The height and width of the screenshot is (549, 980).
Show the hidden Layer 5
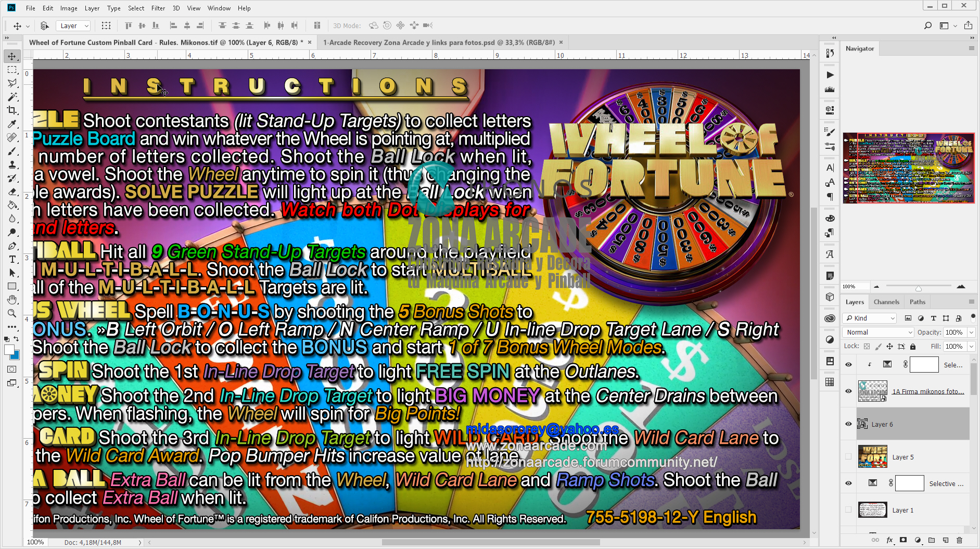click(x=848, y=457)
